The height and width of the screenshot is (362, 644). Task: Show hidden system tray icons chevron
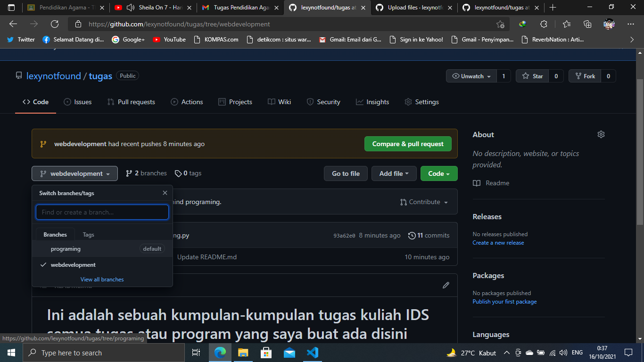click(x=507, y=353)
